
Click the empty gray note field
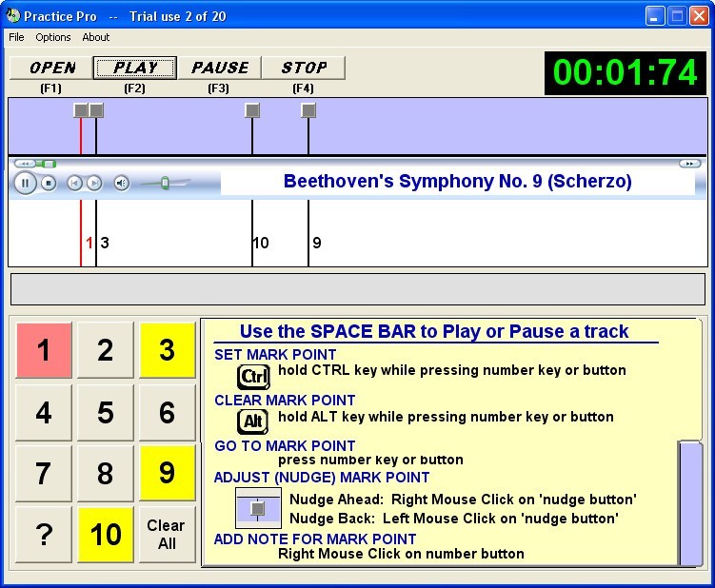click(358, 289)
